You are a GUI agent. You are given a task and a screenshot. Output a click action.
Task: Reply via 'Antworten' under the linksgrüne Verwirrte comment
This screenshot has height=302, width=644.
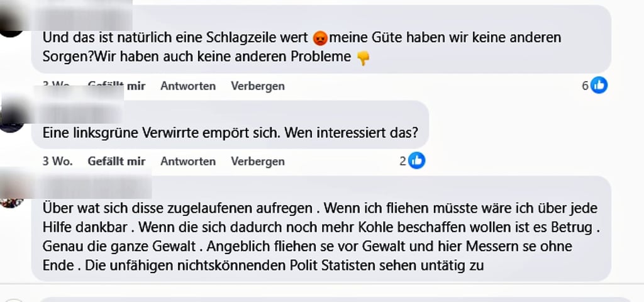[x=188, y=161]
